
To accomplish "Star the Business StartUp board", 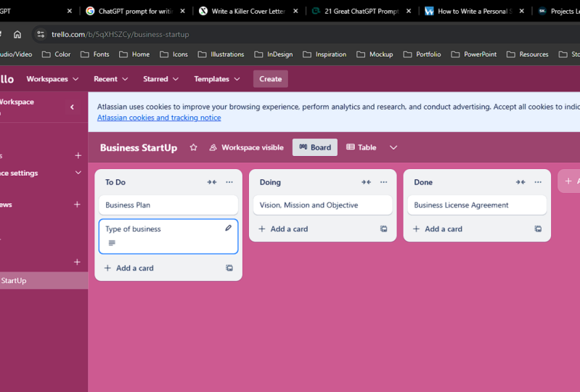I will click(193, 147).
